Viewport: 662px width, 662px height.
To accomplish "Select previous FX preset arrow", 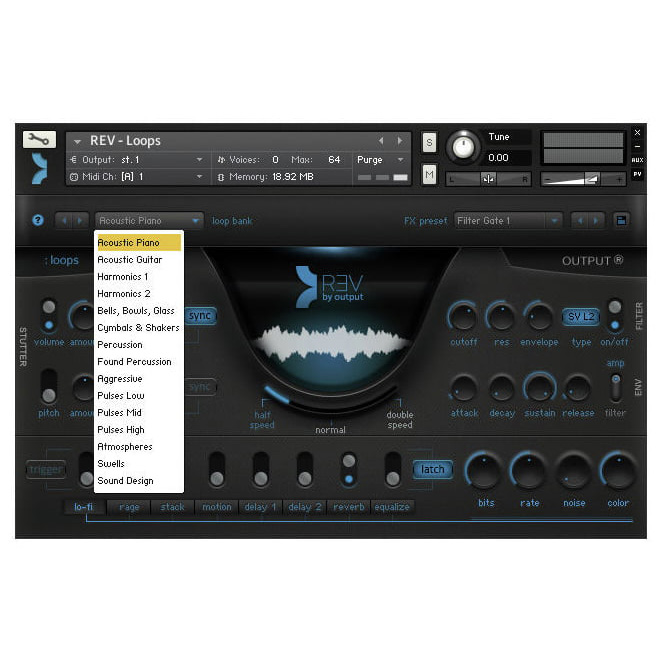I will click(580, 220).
